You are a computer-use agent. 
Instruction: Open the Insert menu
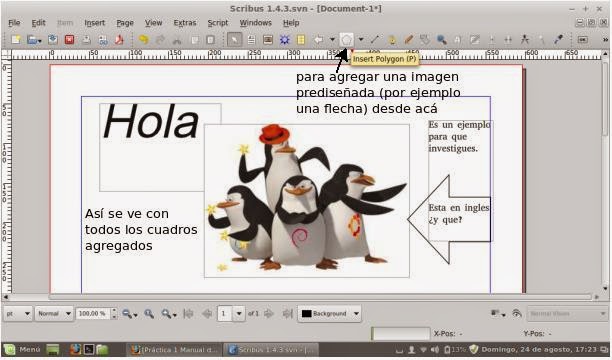tap(94, 23)
